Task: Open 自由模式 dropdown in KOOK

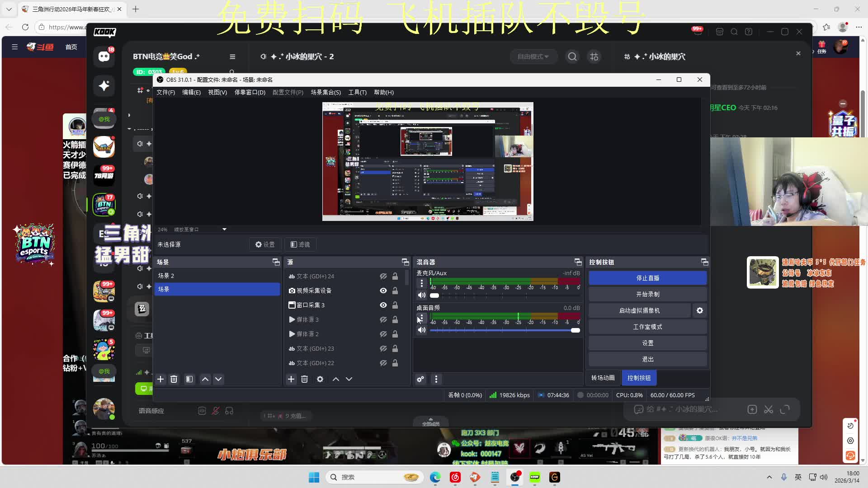Action: [533, 56]
